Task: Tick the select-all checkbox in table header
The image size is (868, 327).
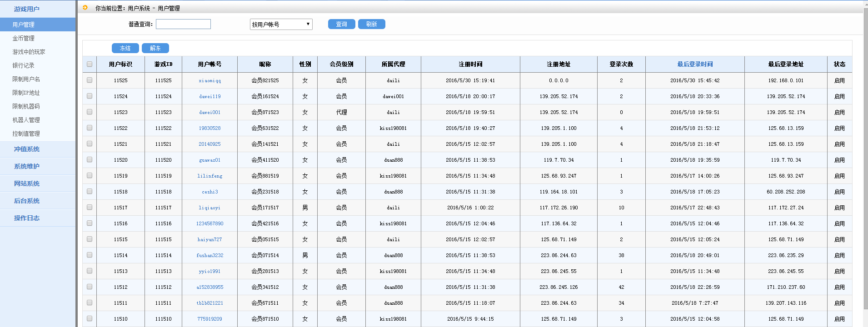Action: 90,64
